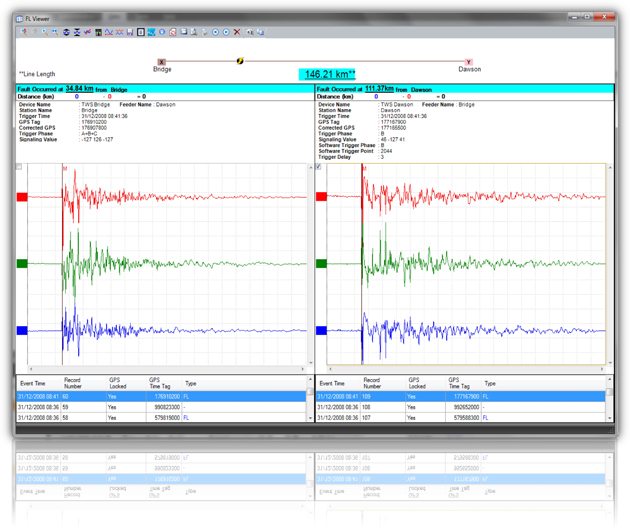Click the blue and red sine wave icon
Image resolution: width=630 pixels, height=528 pixels.
tap(109, 32)
